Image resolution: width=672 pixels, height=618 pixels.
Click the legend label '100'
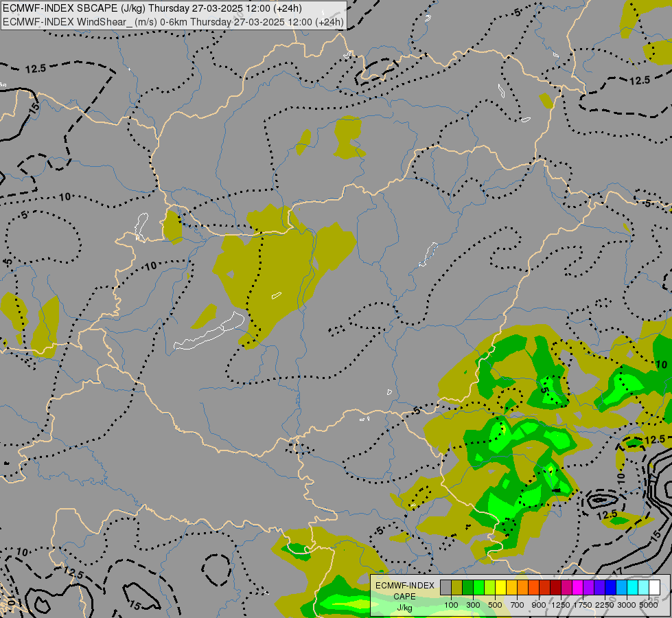click(x=451, y=605)
